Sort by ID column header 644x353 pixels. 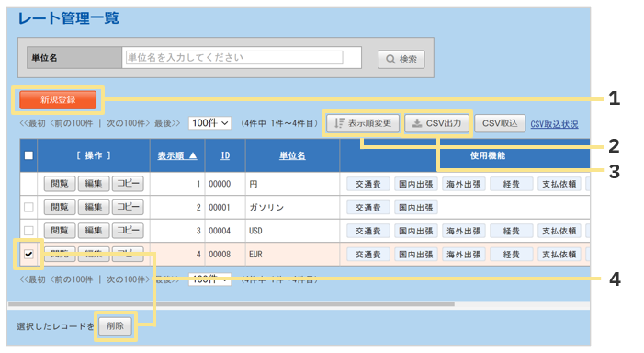click(225, 155)
